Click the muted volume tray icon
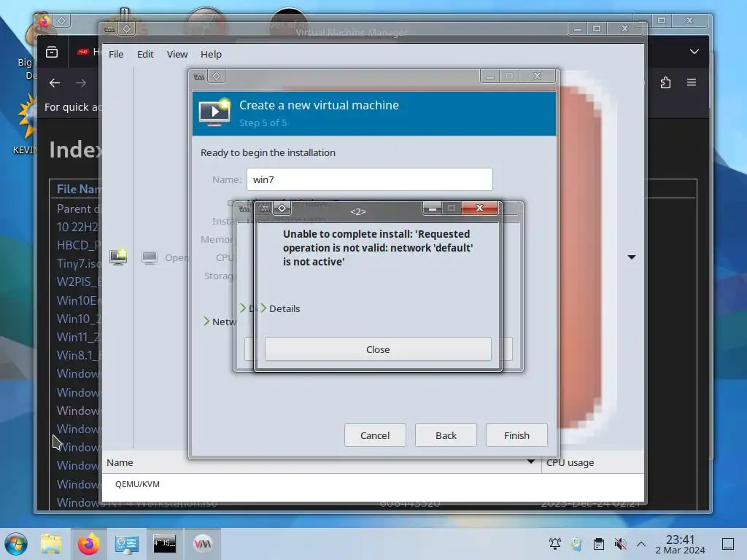The width and height of the screenshot is (747, 560). point(620,543)
